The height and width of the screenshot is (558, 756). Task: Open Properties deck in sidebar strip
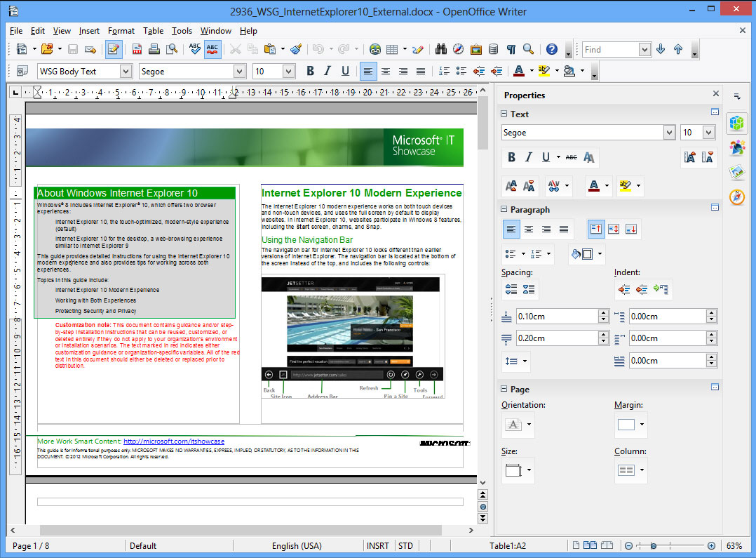click(736, 123)
